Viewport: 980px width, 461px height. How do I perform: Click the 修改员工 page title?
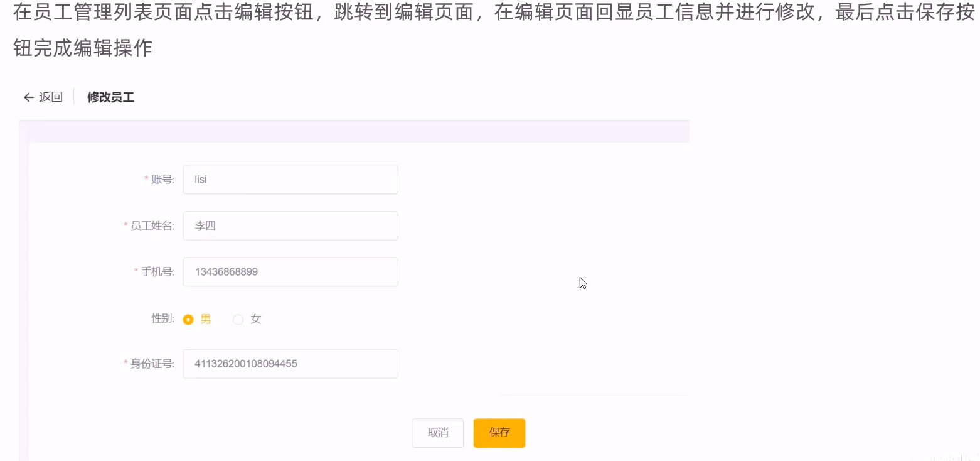pyautogui.click(x=110, y=97)
